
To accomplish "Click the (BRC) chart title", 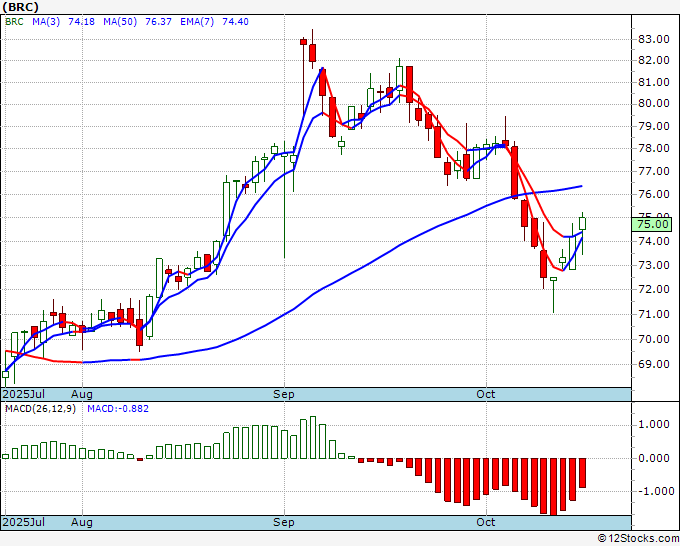I will [x=20, y=7].
